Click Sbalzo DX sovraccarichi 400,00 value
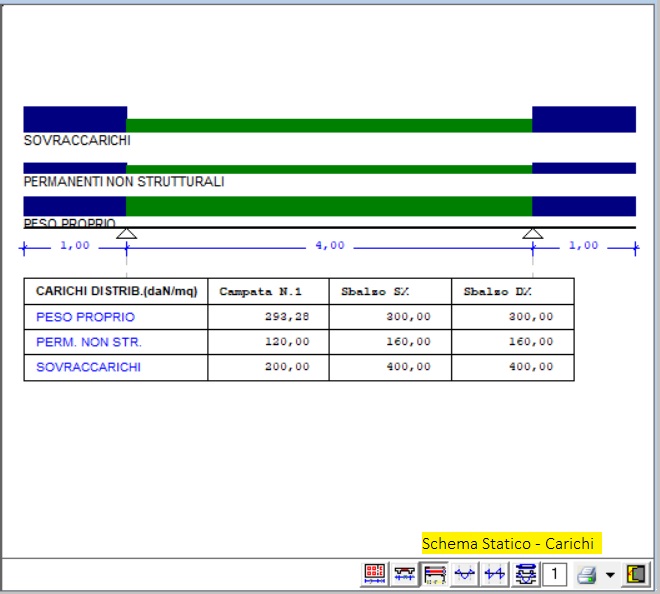 (x=531, y=367)
